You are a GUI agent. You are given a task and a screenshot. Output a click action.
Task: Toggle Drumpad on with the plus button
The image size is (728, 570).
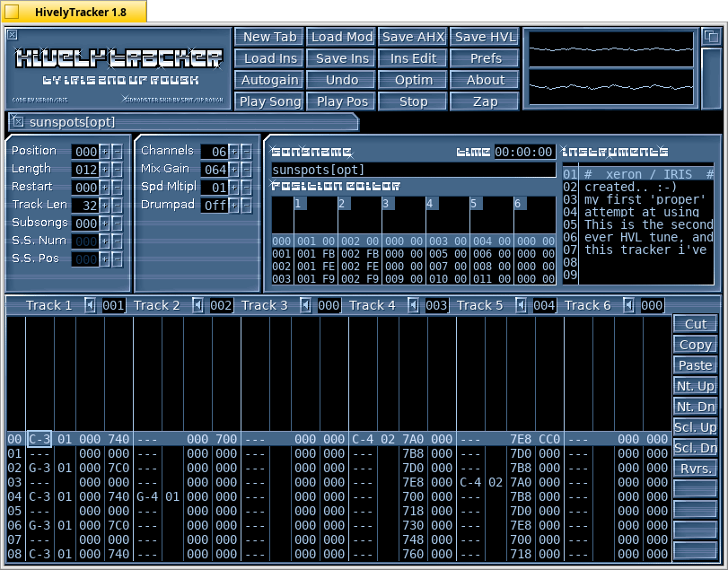pyautogui.click(x=233, y=206)
